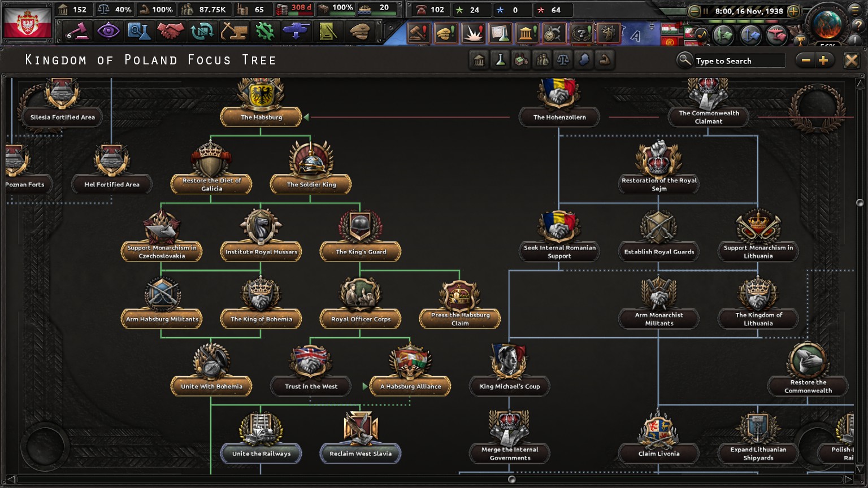Open the Production gear icon
The width and height of the screenshot is (868, 488).
(x=264, y=31)
